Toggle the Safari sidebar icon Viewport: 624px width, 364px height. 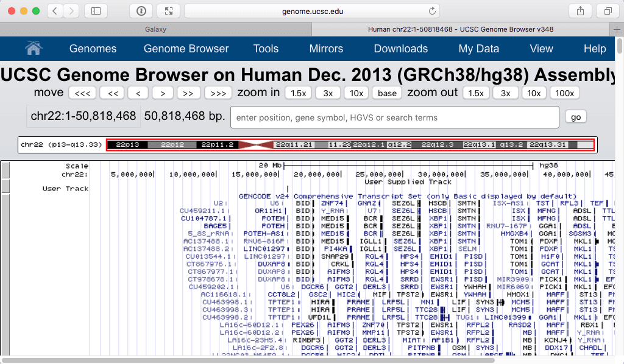[x=96, y=11]
